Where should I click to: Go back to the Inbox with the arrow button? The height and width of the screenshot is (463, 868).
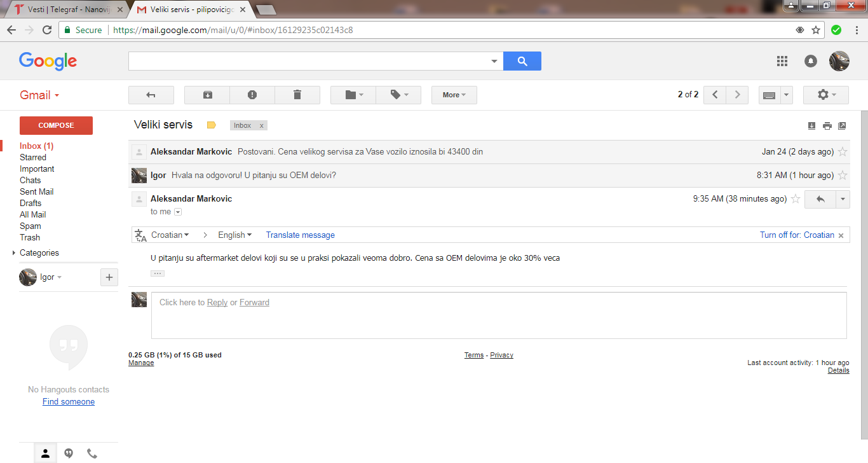coord(151,95)
